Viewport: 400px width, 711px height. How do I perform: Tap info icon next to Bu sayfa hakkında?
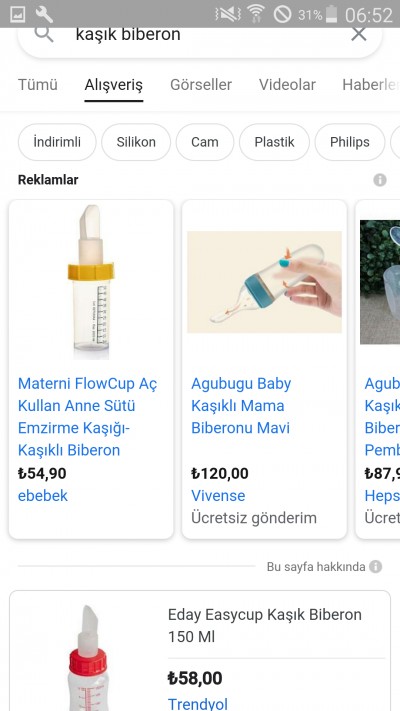coord(375,566)
